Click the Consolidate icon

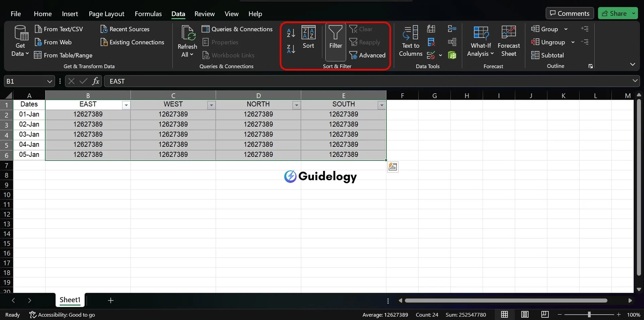tap(452, 29)
